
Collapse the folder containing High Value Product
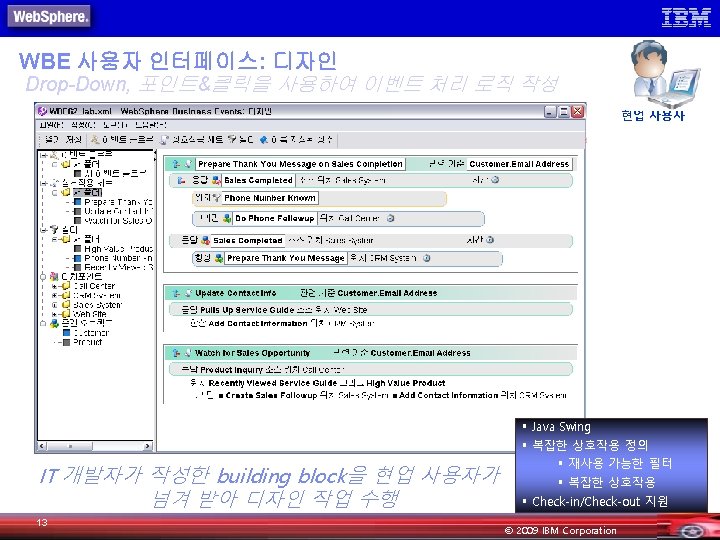coord(55,239)
